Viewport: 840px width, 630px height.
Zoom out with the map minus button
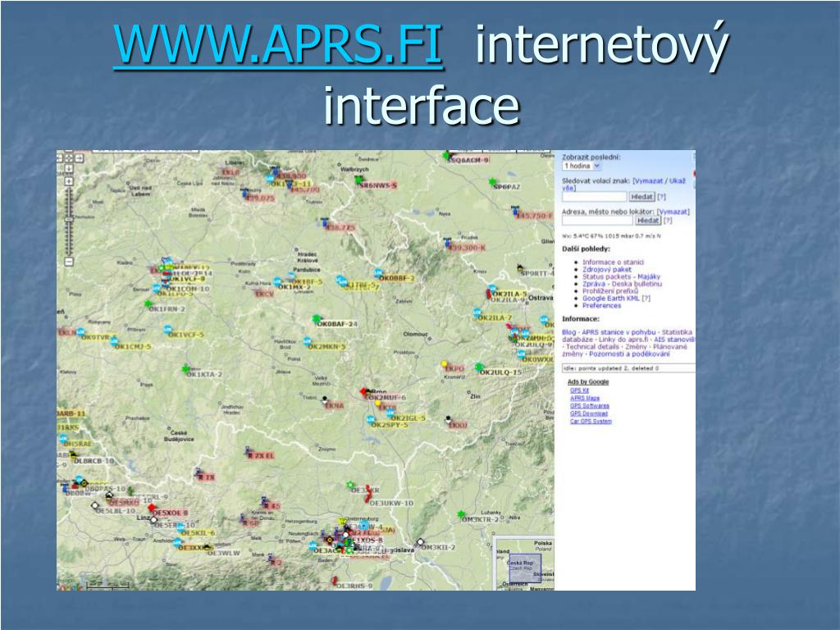click(69, 262)
